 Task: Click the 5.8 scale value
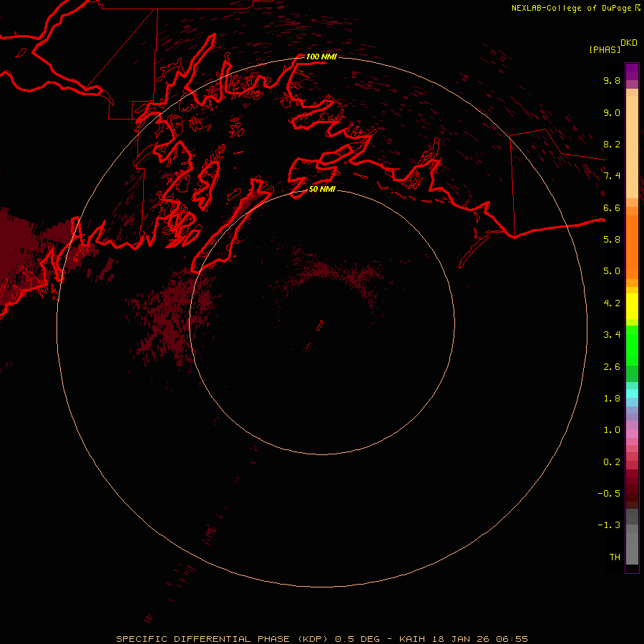(612, 240)
